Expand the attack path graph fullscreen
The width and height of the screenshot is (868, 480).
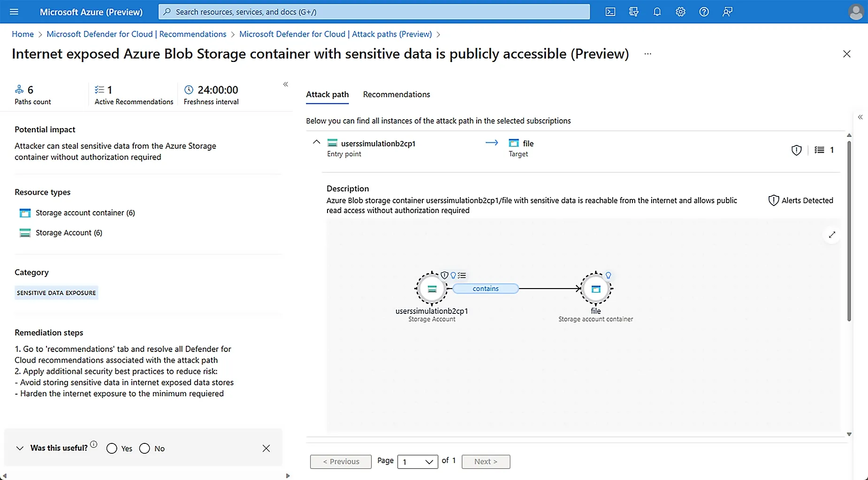click(832, 235)
